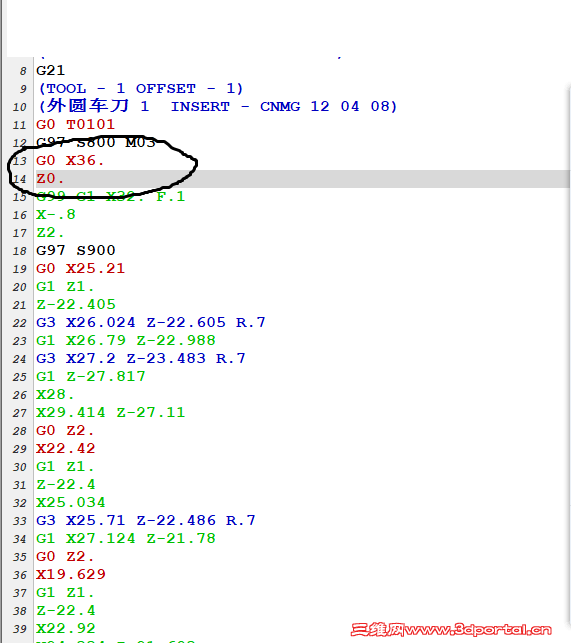Click code line 'G21'
Screen dimensions: 571x643
pos(50,71)
